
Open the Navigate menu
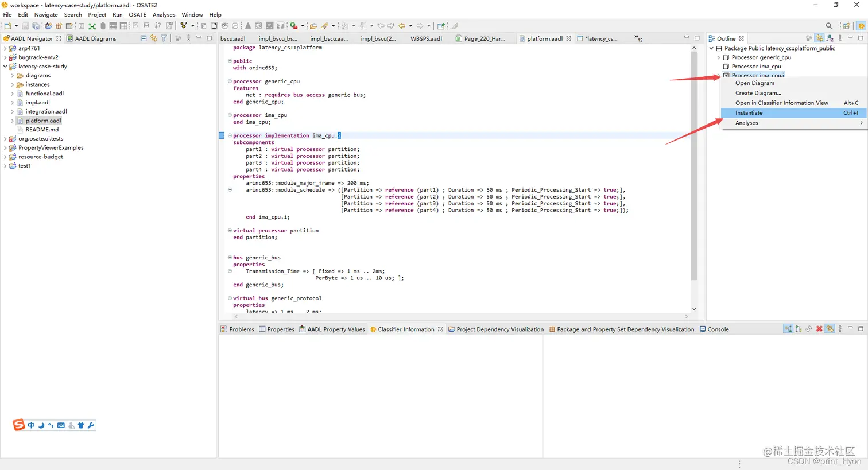46,15
